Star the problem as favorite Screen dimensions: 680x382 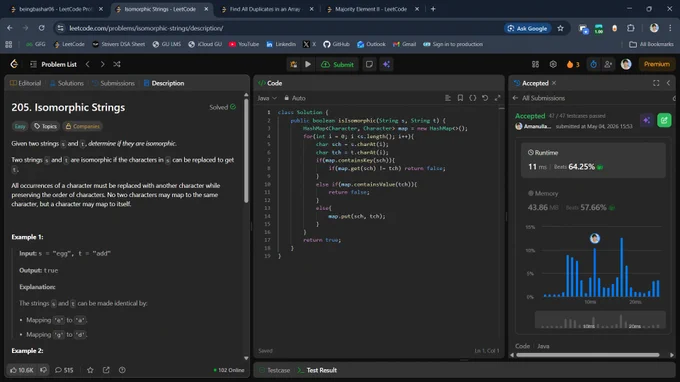90,370
